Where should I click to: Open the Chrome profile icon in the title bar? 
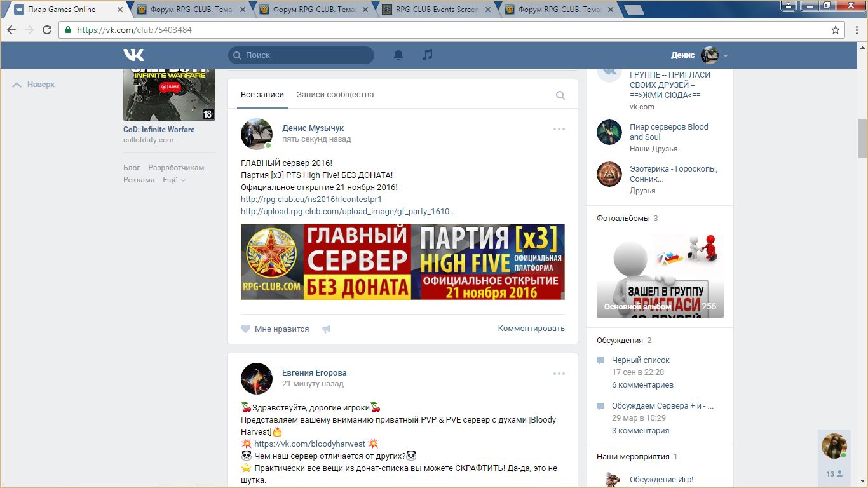(x=788, y=5)
